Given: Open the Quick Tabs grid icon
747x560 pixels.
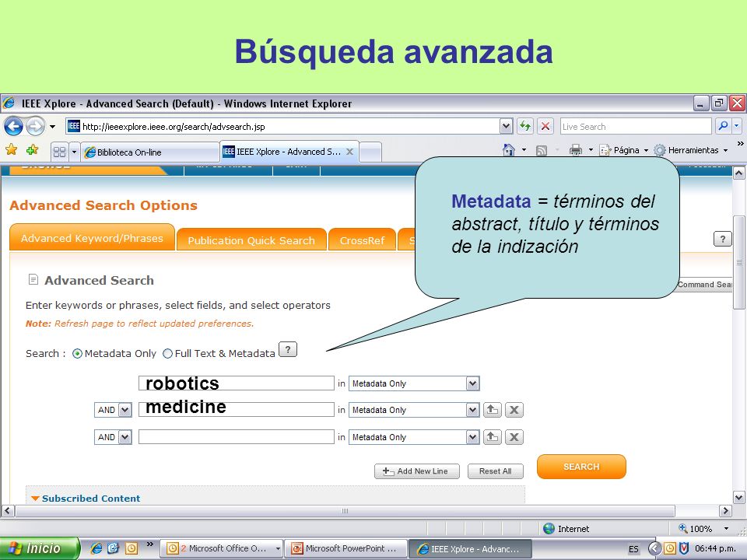Looking at the screenshot, I should pos(60,152).
